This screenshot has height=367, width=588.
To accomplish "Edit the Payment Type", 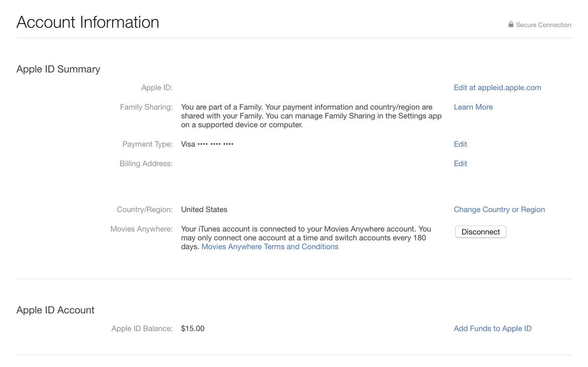I will tap(460, 144).
